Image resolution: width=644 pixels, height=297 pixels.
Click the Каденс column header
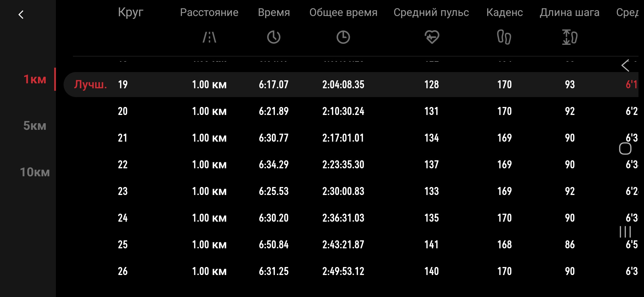(504, 12)
